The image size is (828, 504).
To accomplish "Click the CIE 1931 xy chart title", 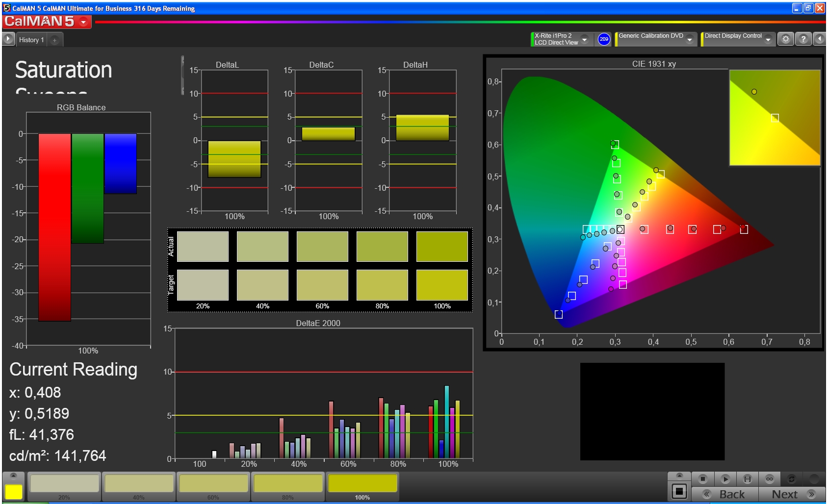I will coord(654,64).
